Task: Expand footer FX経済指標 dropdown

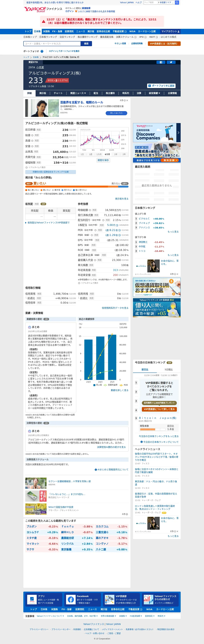Action: coord(136,616)
